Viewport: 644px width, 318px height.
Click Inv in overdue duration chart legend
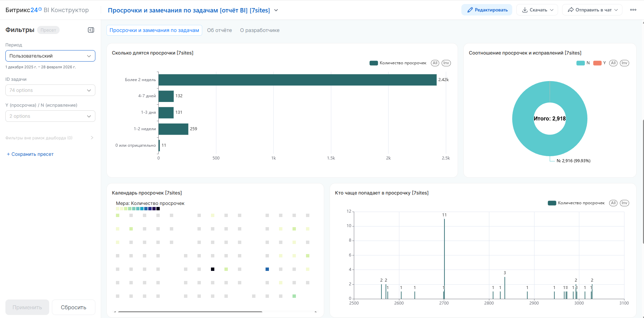446,63
